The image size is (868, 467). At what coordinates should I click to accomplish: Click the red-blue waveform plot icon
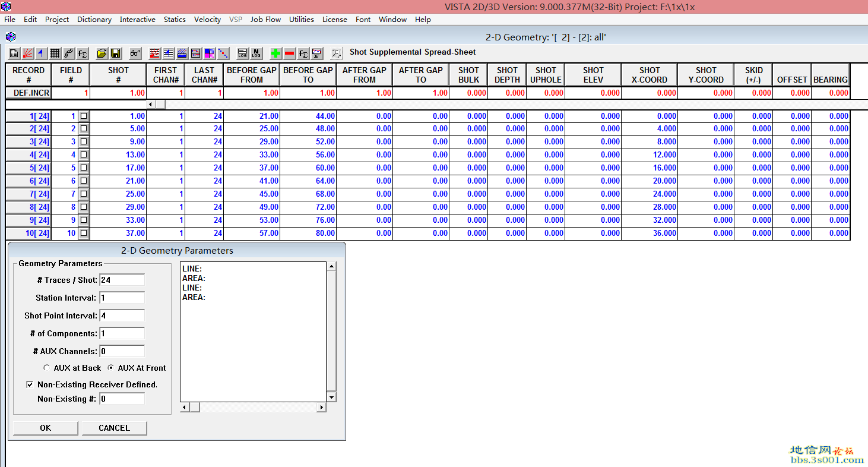point(196,53)
